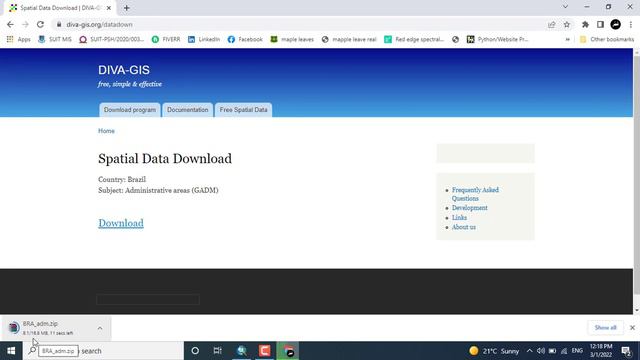The image size is (640, 360).
Task: Open the Python/Website Pr... bookmark
Action: tap(498, 39)
